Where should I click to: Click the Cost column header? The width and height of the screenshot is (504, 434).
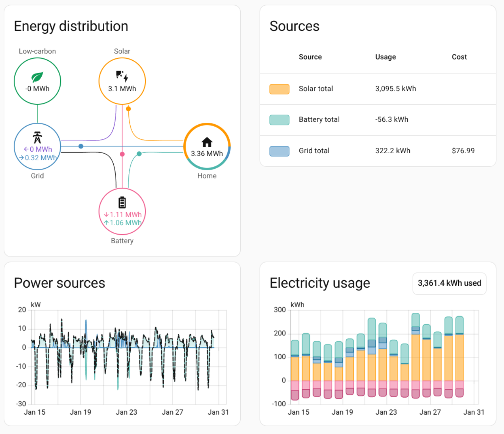click(x=459, y=57)
